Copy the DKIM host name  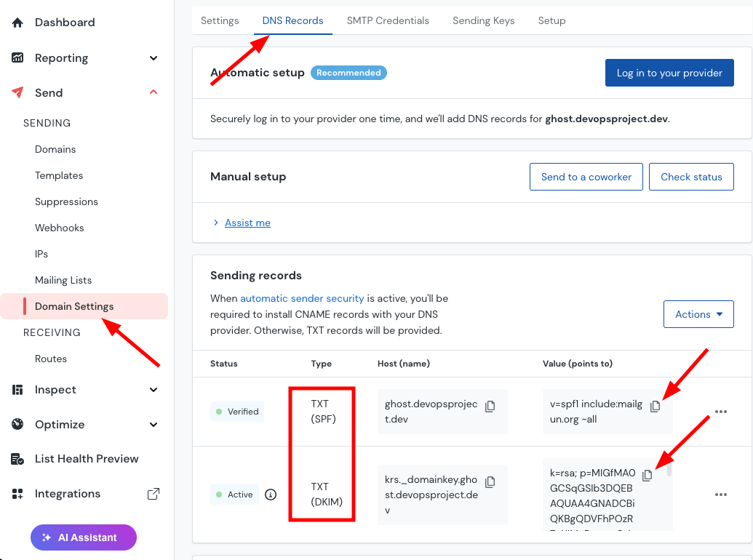tap(490, 481)
